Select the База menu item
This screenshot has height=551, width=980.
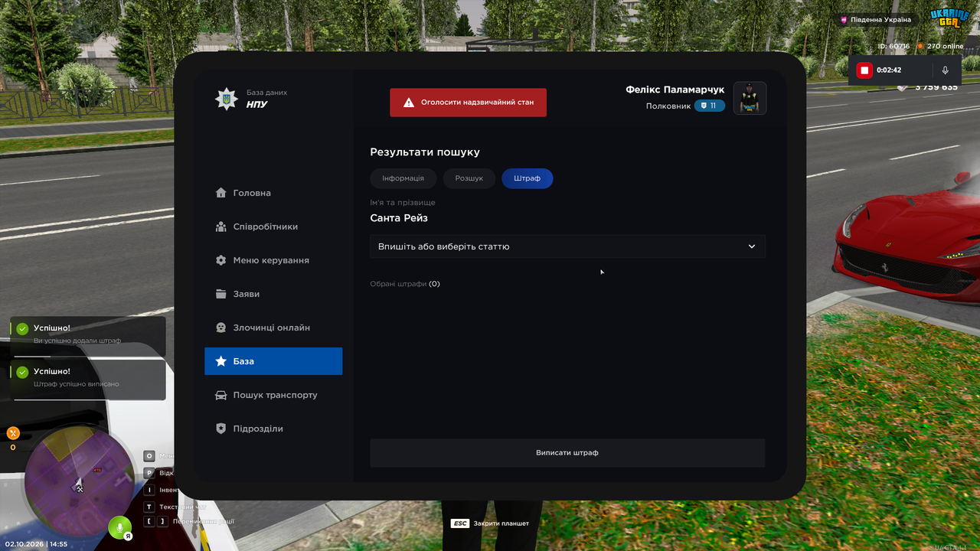coord(273,361)
